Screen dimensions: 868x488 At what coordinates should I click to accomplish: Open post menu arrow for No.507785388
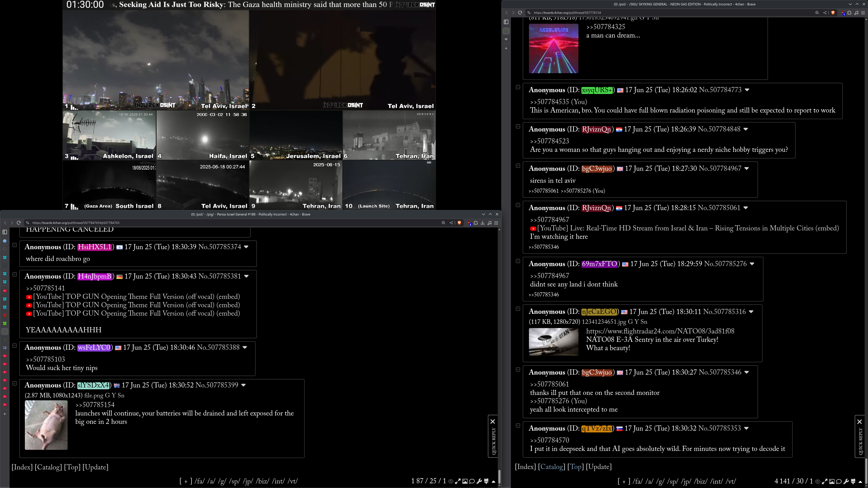click(x=245, y=347)
